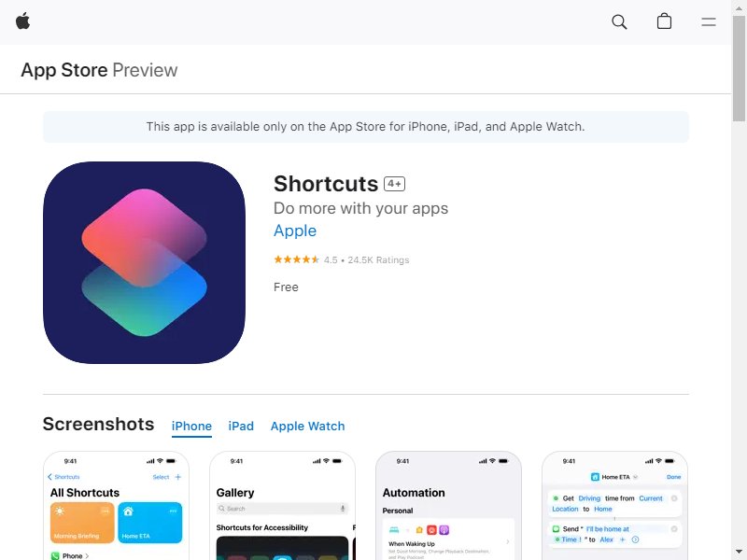
Task: Click the scrollbar down arrow
Action: click(x=739, y=552)
